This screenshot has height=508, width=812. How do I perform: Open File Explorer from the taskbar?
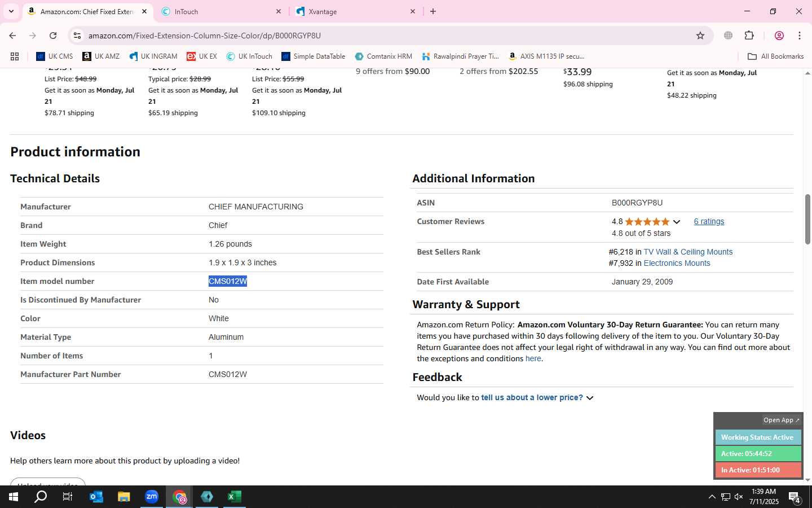click(x=123, y=497)
